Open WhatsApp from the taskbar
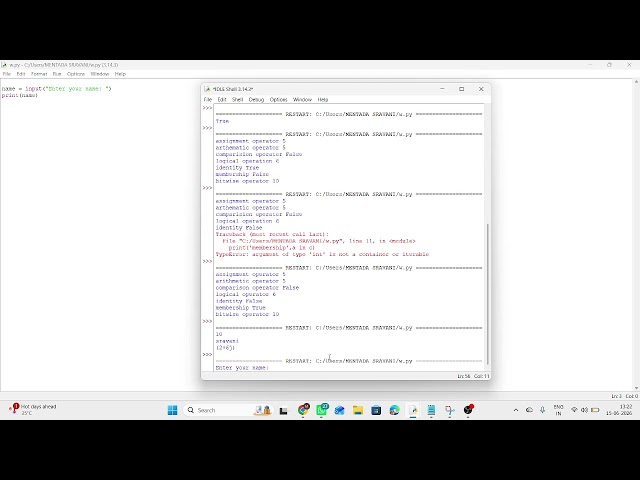Viewport: 640px width, 480px height. click(322, 410)
